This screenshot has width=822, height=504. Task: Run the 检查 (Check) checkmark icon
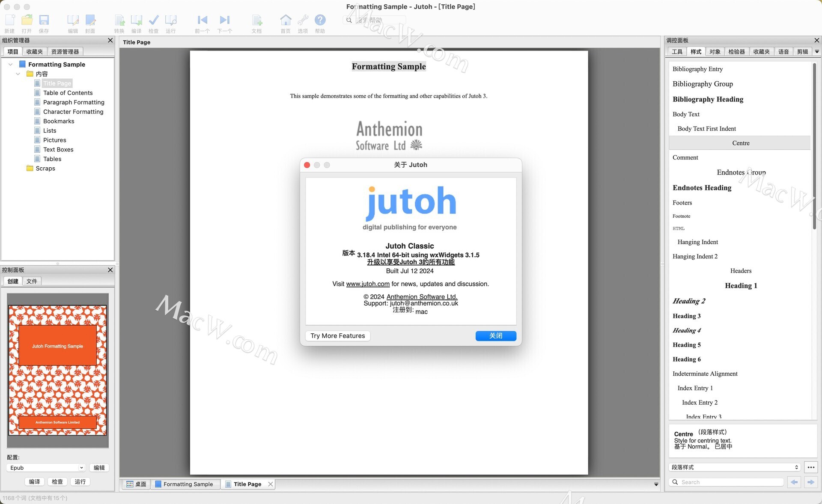pyautogui.click(x=154, y=24)
